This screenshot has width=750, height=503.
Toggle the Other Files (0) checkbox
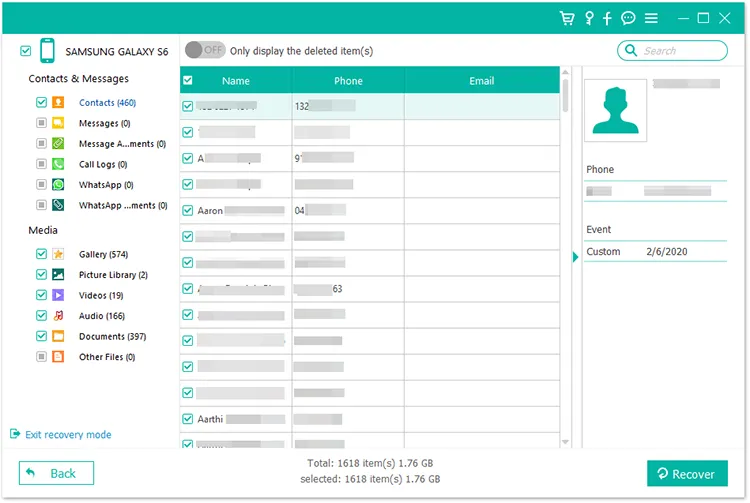pos(41,357)
